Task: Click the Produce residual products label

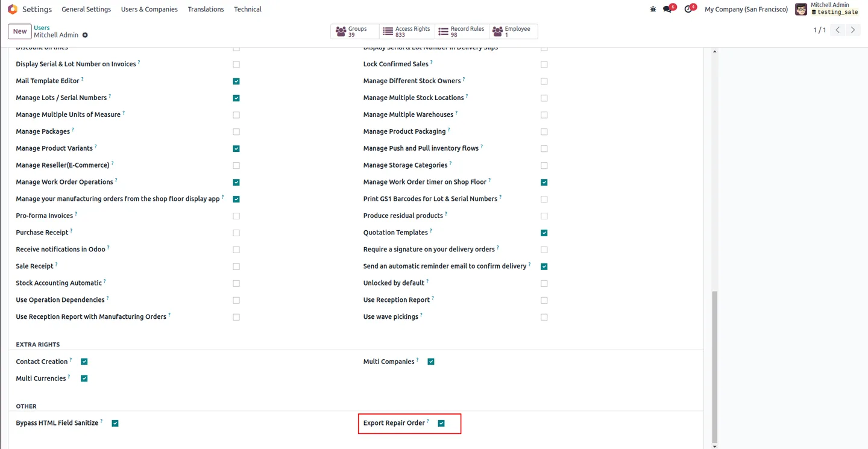Action: coord(403,216)
